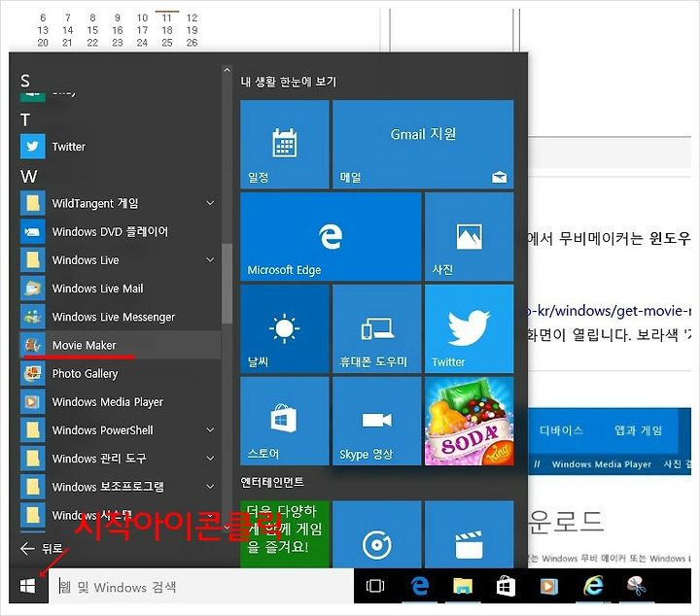The width and height of the screenshot is (700, 616).
Task: Select date 25 in the calendar
Action: coord(167,43)
